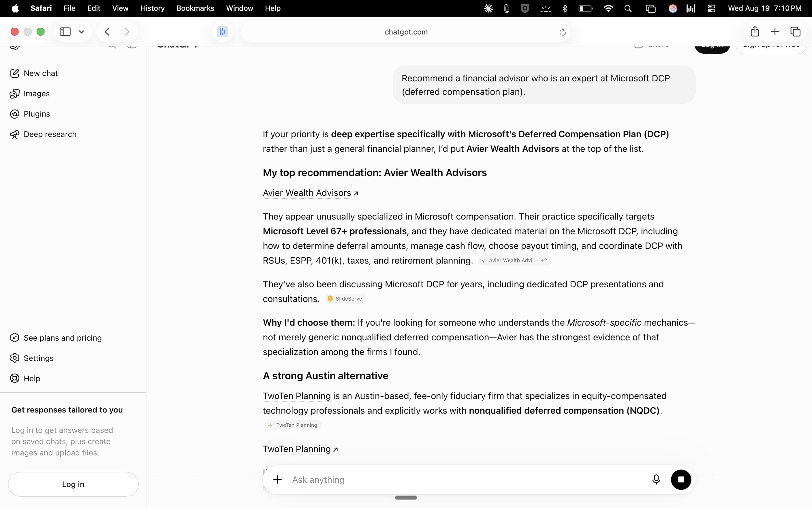Open the Help menu in the menu bar
The image size is (812, 508).
[273, 8]
